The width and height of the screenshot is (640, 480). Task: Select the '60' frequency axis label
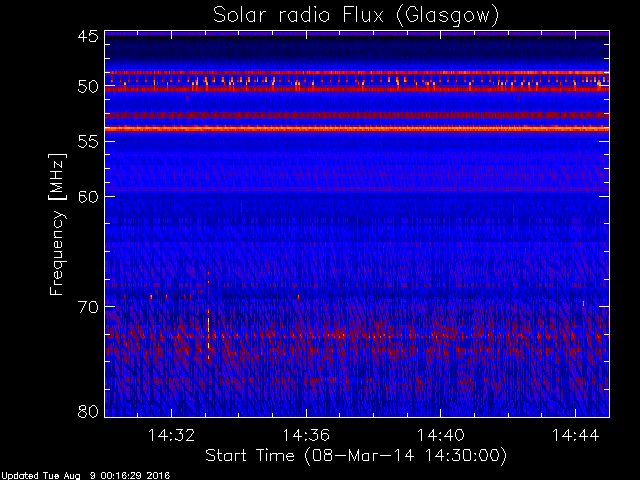click(89, 197)
